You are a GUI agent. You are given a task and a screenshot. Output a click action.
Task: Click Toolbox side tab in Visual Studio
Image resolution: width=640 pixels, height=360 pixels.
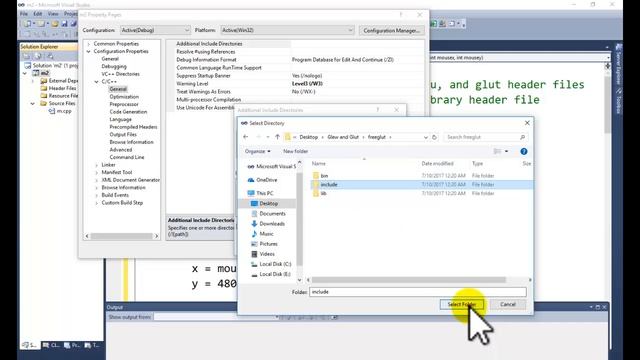click(619, 101)
